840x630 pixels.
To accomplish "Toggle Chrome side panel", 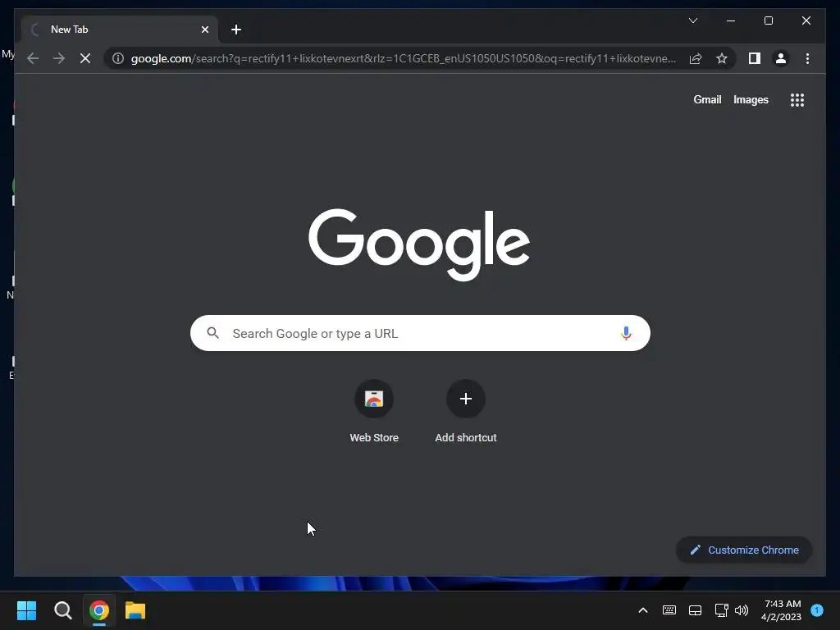I will pos(755,58).
